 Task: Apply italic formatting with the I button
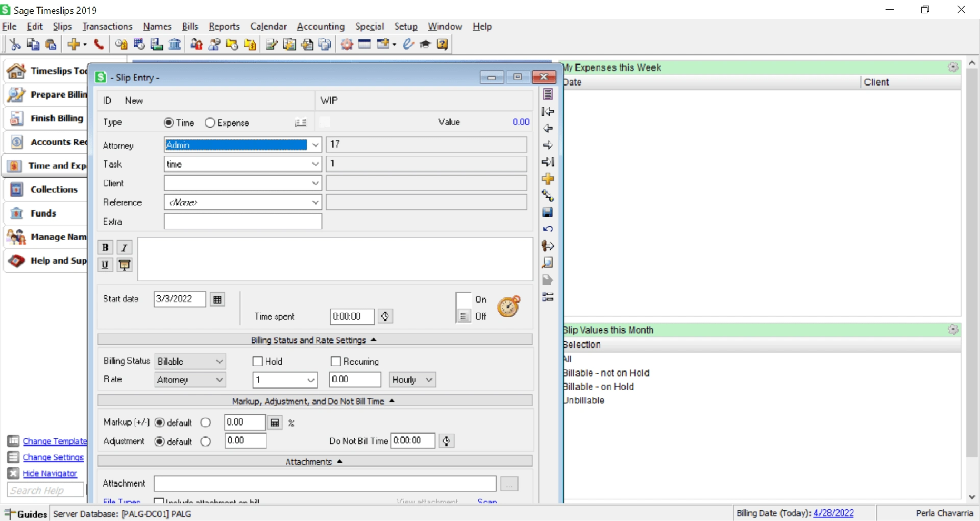pos(125,248)
